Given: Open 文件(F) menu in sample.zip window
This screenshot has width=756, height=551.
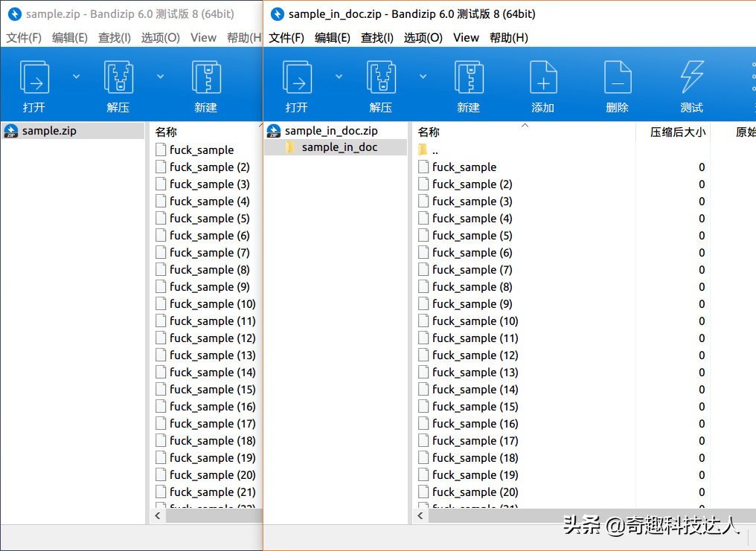Looking at the screenshot, I should click(24, 38).
